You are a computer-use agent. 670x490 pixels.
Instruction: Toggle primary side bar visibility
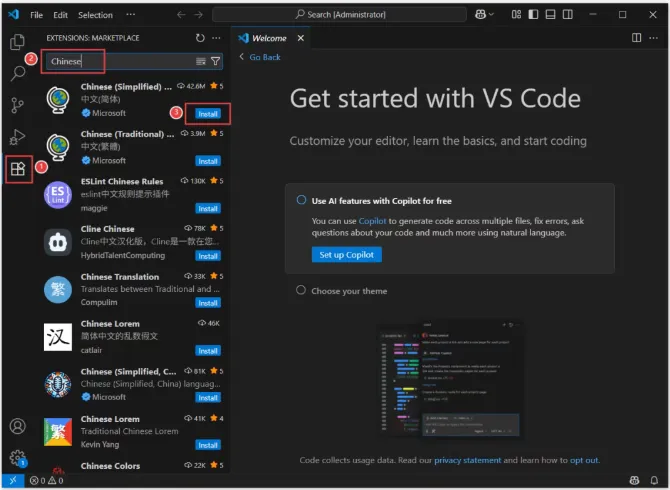[533, 15]
